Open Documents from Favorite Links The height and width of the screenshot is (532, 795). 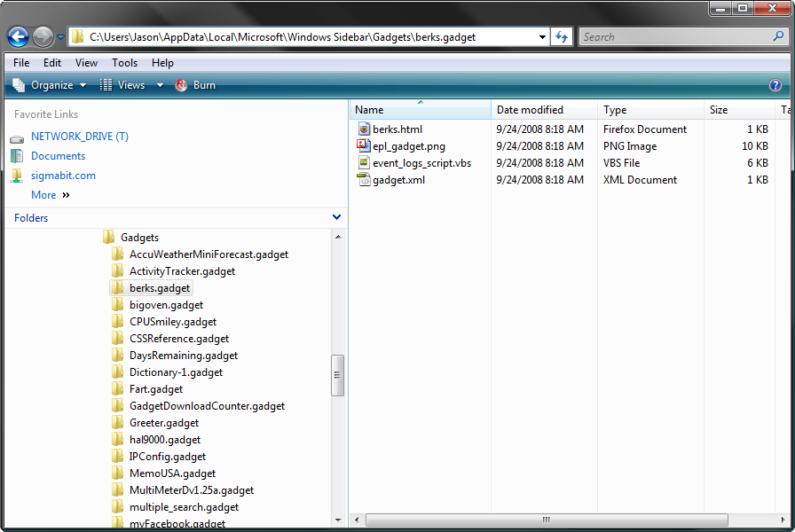[58, 156]
